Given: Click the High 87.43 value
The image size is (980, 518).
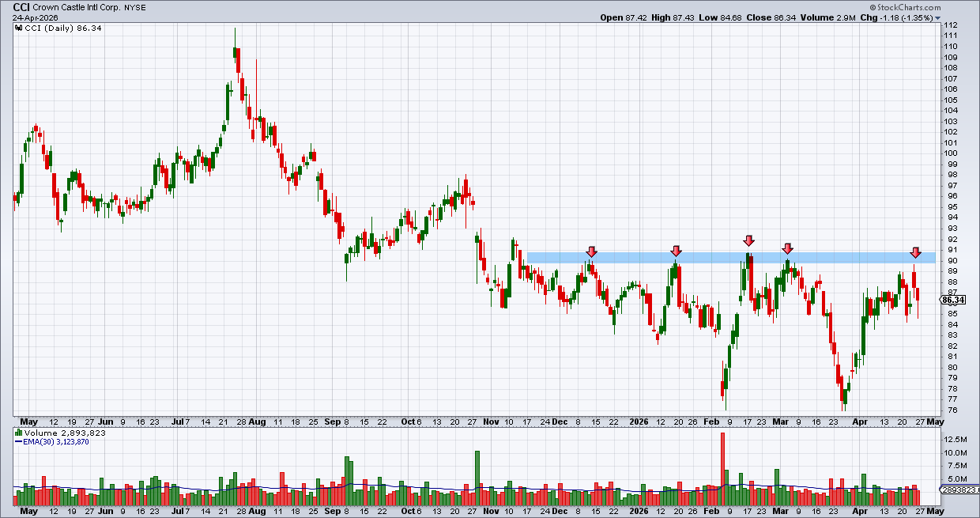Looking at the screenshot, I should 675,17.
